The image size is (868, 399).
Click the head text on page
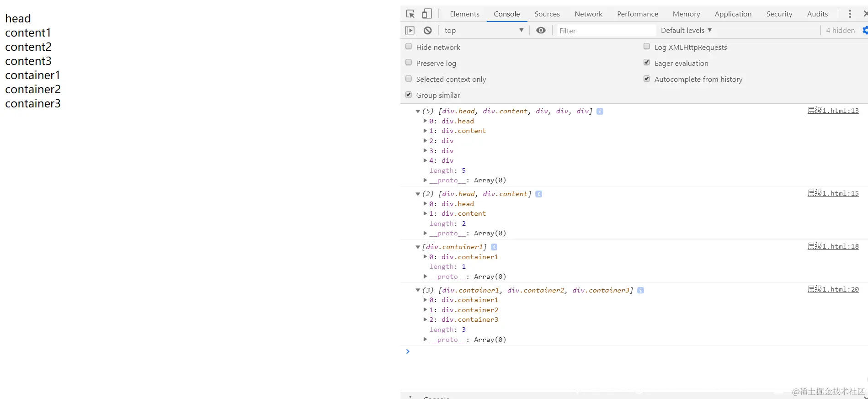18,19
